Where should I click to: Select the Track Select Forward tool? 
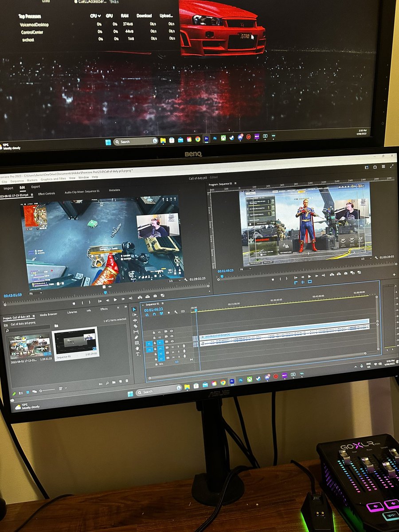tap(135, 315)
